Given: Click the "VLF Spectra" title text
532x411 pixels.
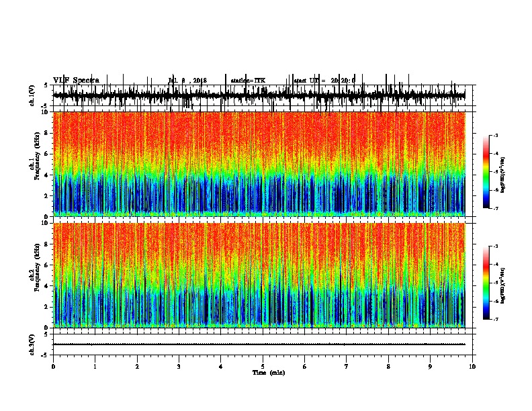Looking at the screenshot, I should click(x=76, y=80).
